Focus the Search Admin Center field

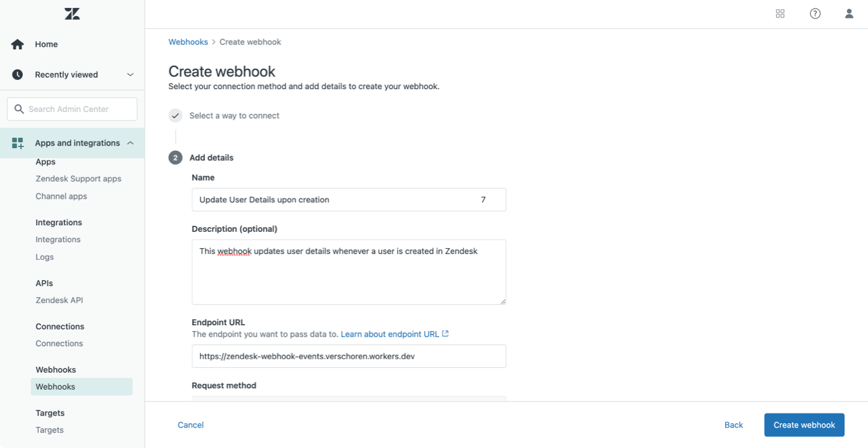click(x=72, y=109)
